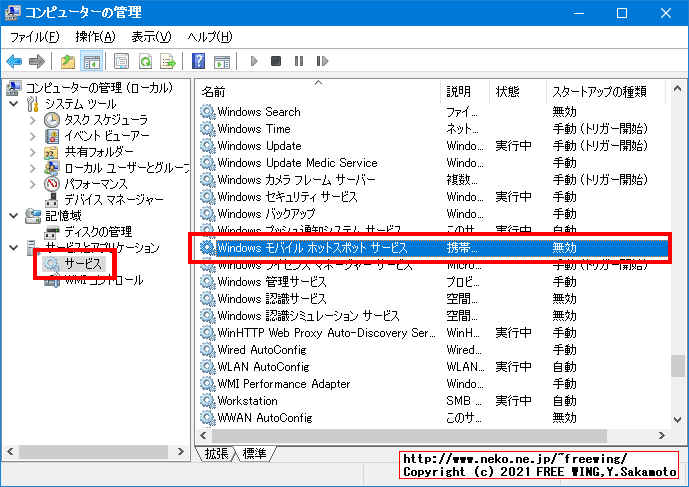Sort by スタートアップの種類 column header
Screen dimensions: 689x487
tap(606, 91)
